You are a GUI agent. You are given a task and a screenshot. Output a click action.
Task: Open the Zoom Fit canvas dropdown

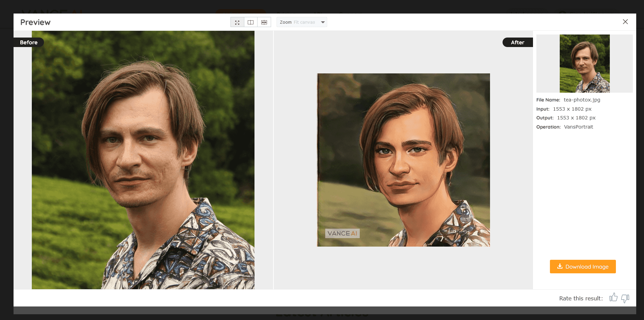pyautogui.click(x=301, y=22)
